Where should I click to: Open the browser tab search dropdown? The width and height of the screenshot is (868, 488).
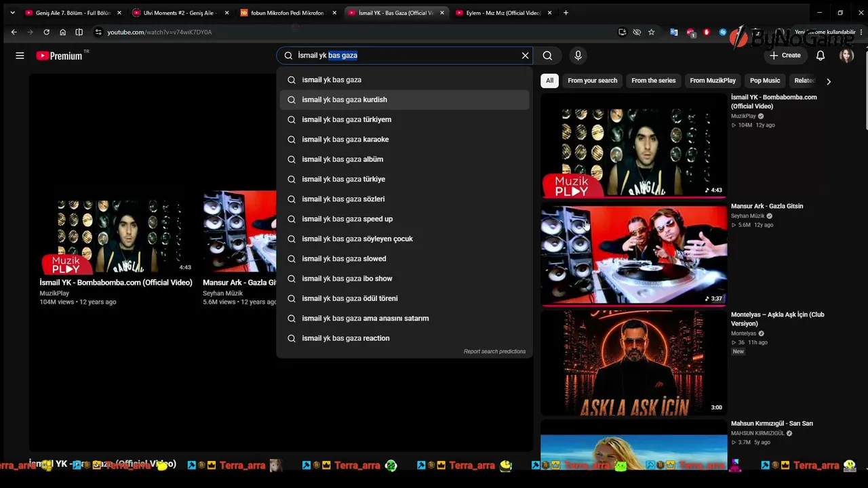tap(12, 12)
